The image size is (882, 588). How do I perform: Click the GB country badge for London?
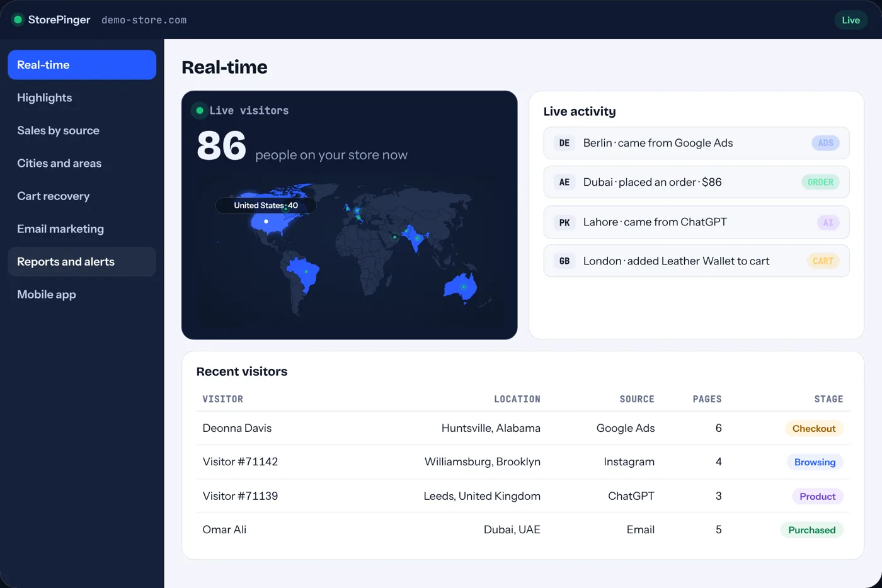pyautogui.click(x=564, y=261)
